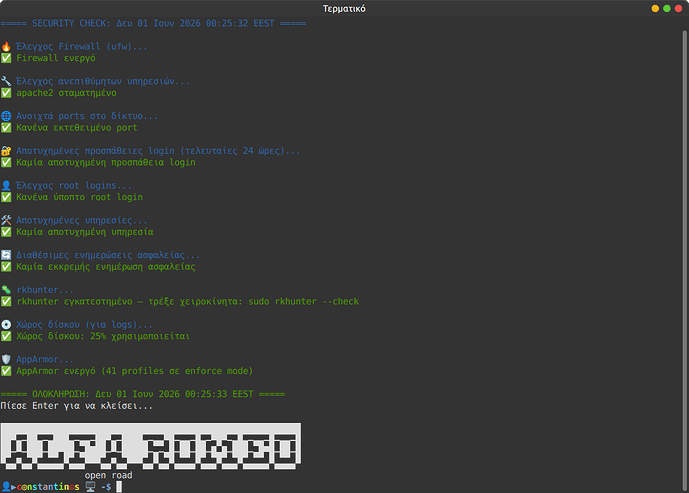This screenshot has width=689, height=493.
Task: Click the tools emoji before Αποτυχημένες υπηρεσίες
Action: pos(6,220)
